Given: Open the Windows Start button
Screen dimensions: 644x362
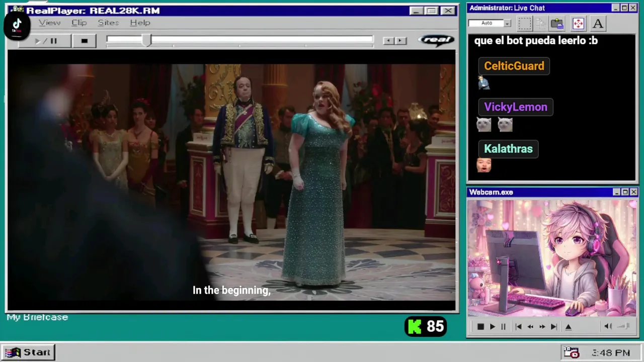Looking at the screenshot, I should [x=28, y=352].
